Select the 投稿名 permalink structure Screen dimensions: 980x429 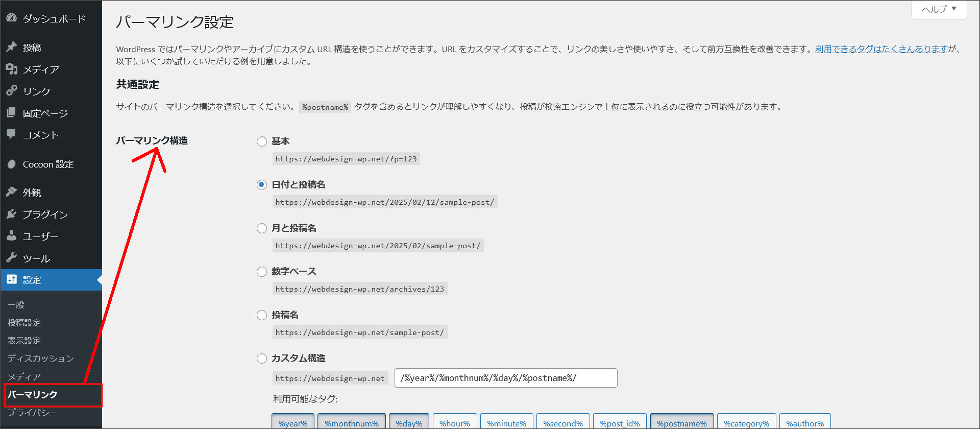tap(262, 315)
